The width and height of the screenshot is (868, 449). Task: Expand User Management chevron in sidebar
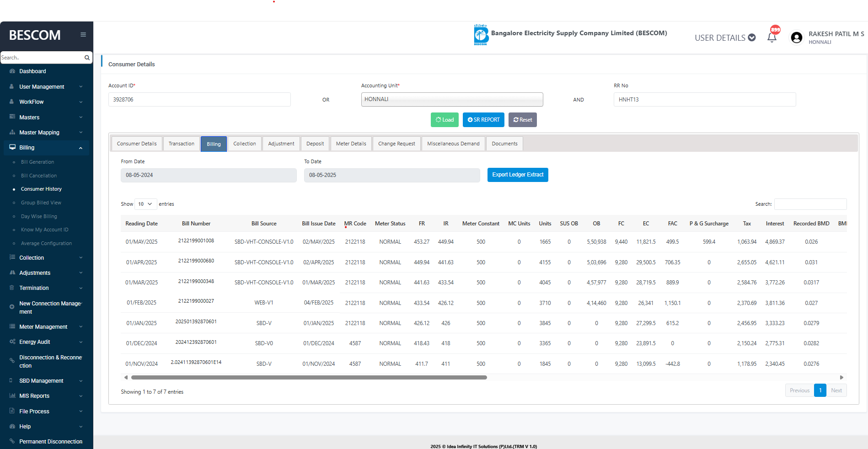pyautogui.click(x=81, y=87)
